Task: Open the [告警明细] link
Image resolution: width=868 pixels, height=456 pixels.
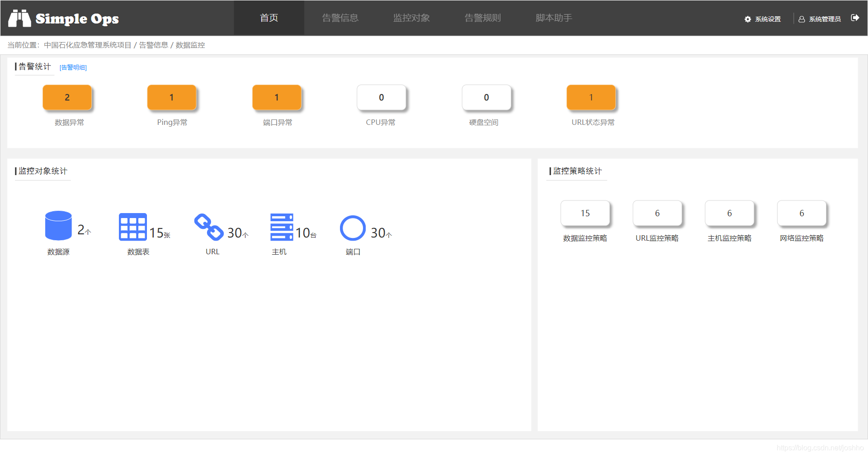Action: coord(73,67)
